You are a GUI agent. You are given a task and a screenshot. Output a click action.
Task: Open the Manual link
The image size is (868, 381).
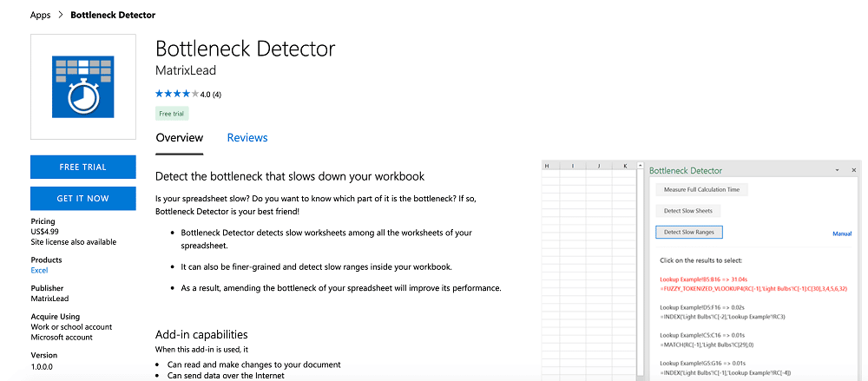[x=842, y=233]
